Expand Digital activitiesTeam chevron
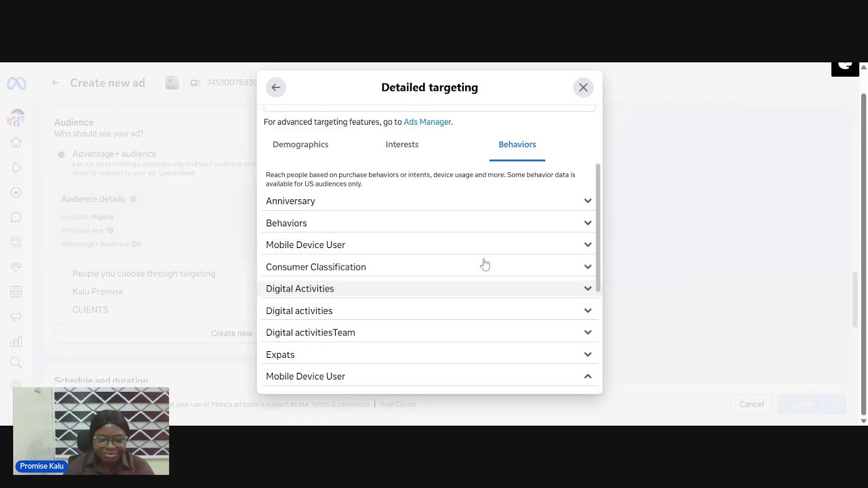This screenshot has height=488, width=868. tap(588, 332)
